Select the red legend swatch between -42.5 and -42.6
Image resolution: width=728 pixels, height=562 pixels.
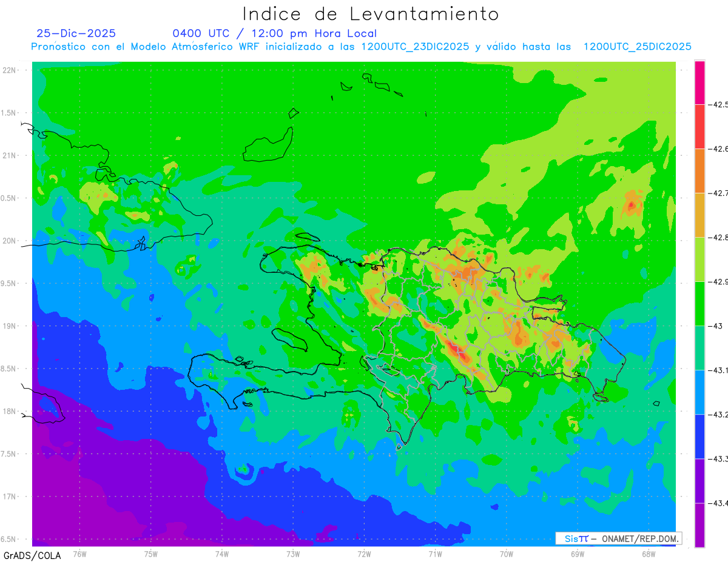click(699, 126)
